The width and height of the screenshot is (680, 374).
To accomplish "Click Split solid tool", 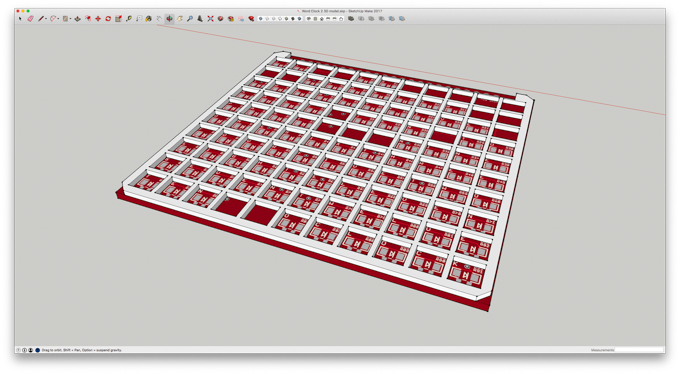I will (402, 19).
